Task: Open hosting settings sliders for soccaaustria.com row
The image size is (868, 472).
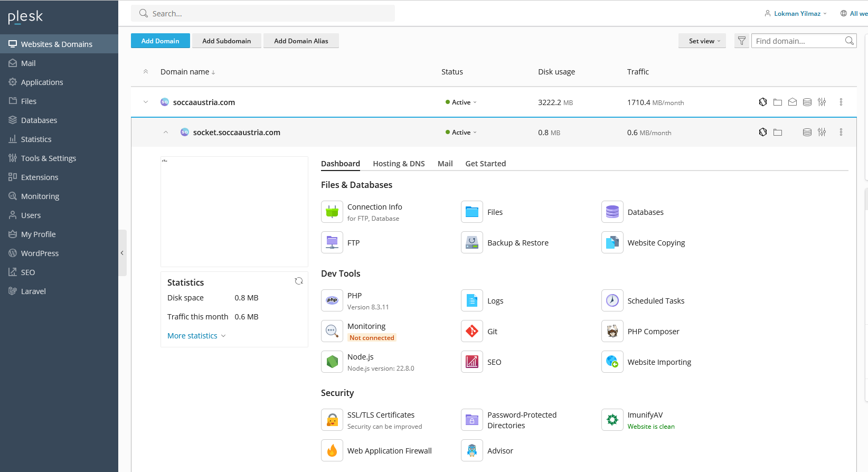Action: (x=822, y=102)
